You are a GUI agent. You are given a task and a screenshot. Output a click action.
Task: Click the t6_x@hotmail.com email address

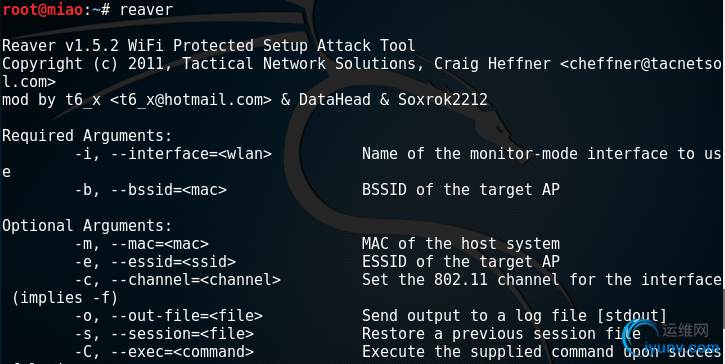pyautogui.click(x=190, y=99)
